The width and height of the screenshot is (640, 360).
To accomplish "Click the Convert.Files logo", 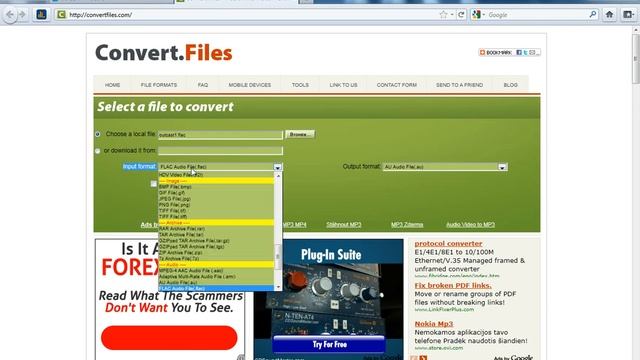I will click(x=164, y=53).
